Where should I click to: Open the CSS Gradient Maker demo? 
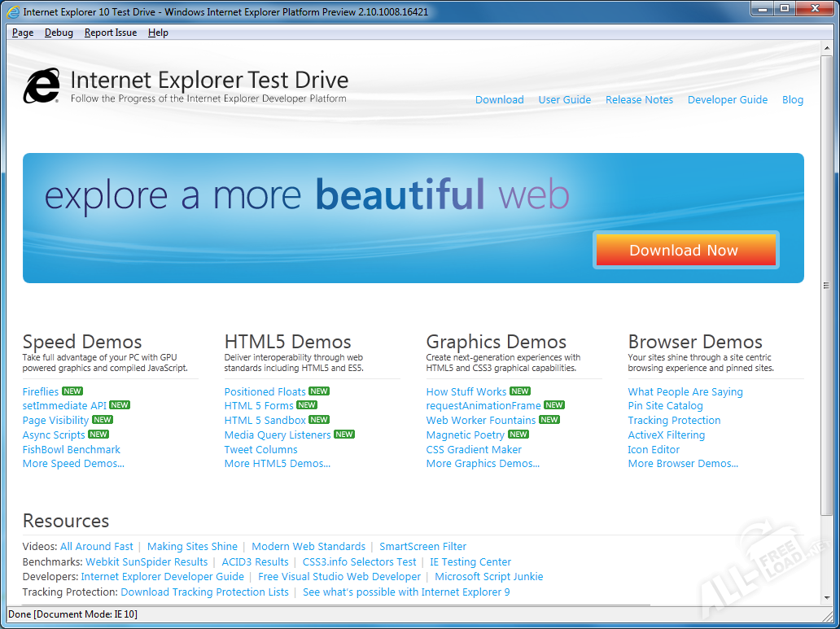tap(474, 449)
